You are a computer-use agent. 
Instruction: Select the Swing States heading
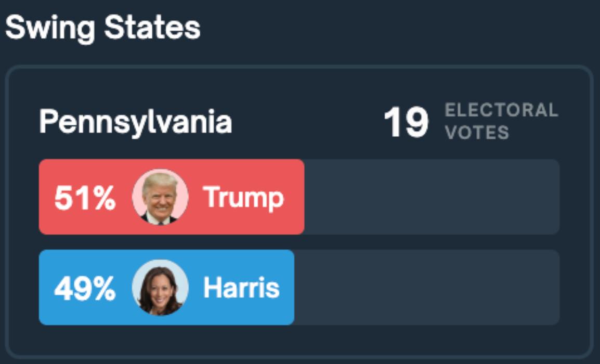click(x=103, y=28)
